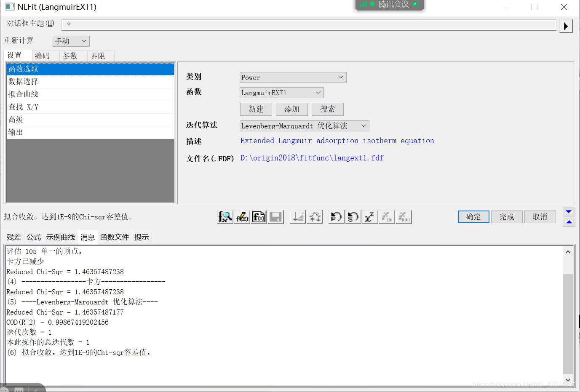This screenshot has height=392, width=580.
Task: Click the grayed save FDF disk icon
Action: point(276,217)
